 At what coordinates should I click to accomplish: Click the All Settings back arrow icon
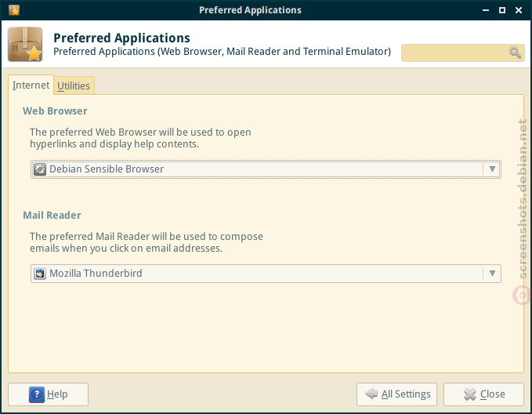371,394
